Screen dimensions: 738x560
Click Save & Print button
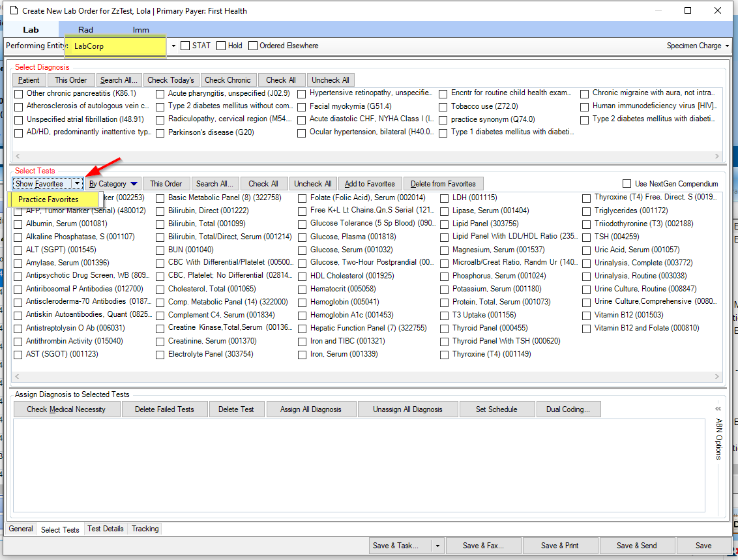point(559,546)
